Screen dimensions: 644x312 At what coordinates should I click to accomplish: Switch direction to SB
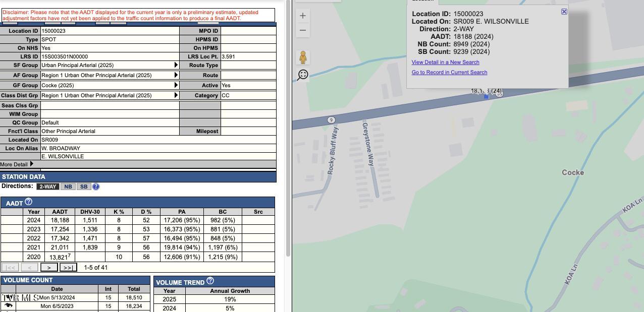pos(84,186)
